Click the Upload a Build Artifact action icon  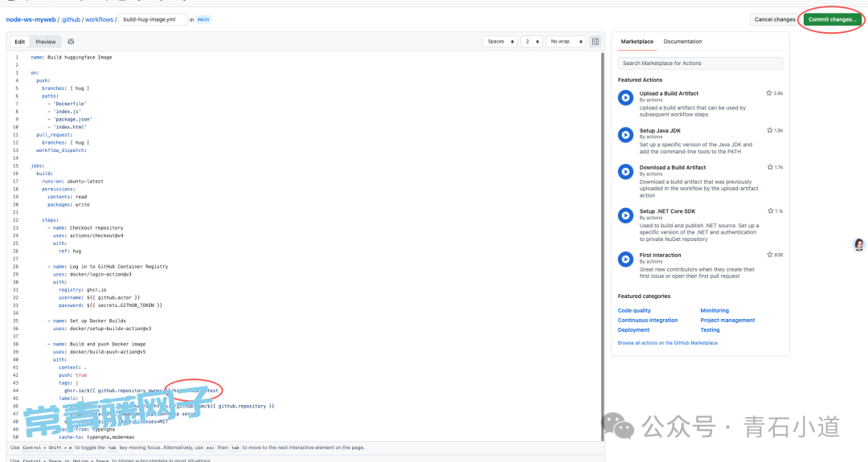pos(625,97)
